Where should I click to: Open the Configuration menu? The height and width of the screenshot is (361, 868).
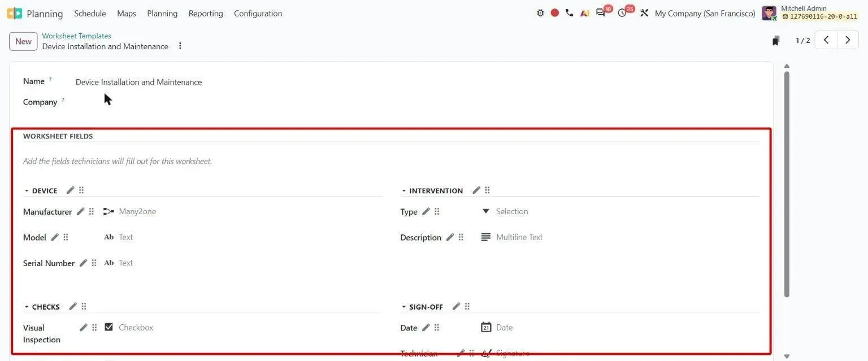tap(258, 14)
